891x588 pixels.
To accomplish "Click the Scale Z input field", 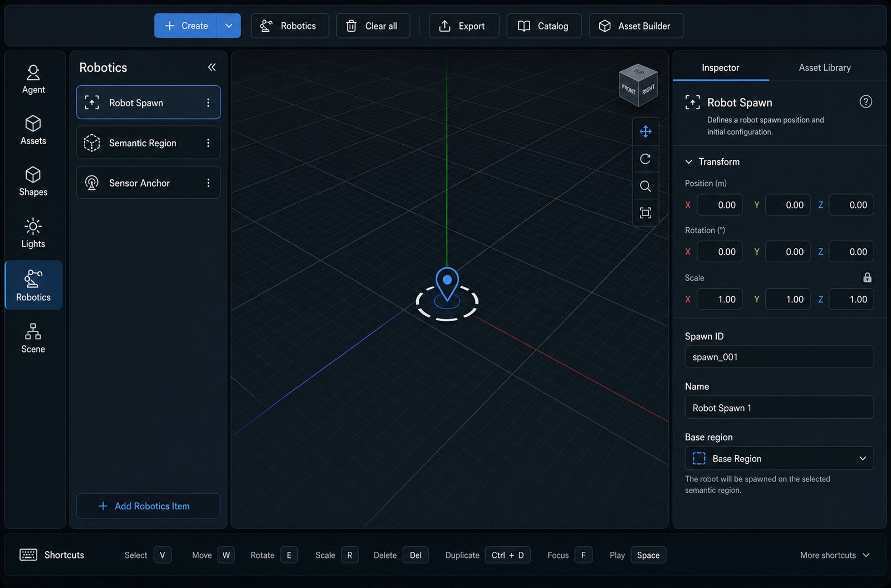I will click(x=851, y=299).
